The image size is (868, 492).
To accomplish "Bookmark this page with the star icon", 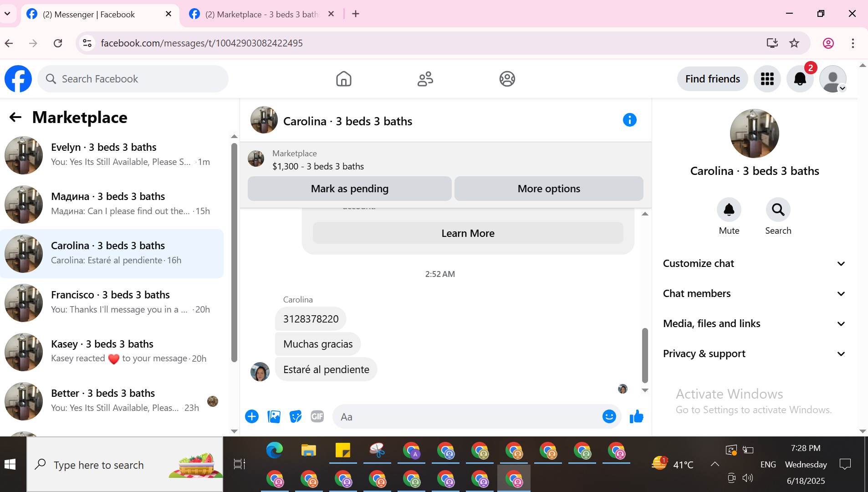I will (794, 43).
